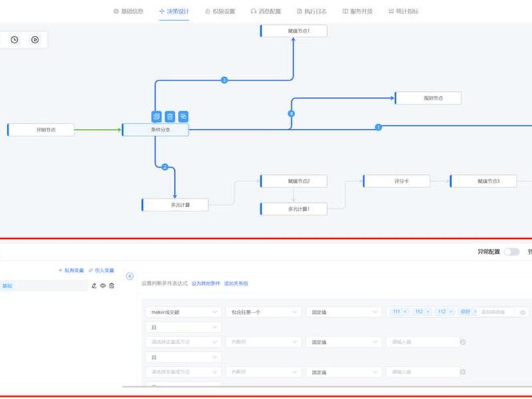
Task: Toggle the eye visibility icon beside 基础
Action: coord(103,286)
